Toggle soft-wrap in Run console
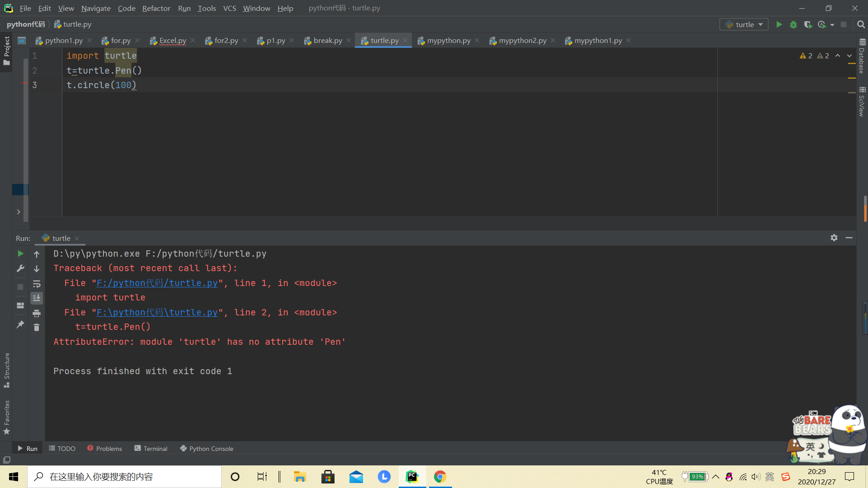 [37, 284]
